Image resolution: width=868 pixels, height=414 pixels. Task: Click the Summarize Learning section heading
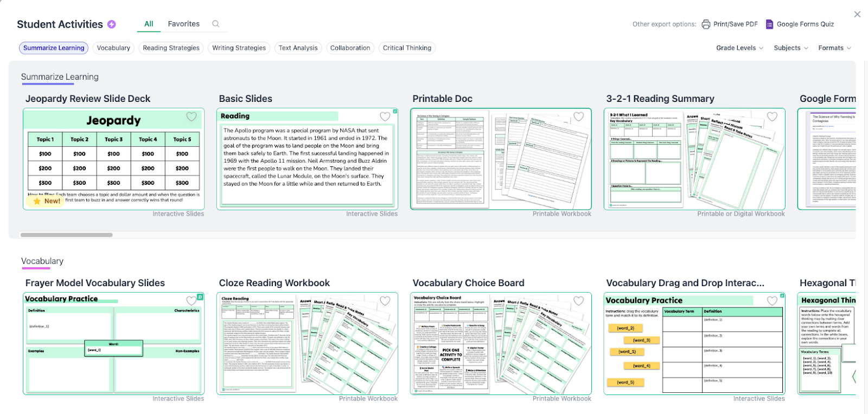(60, 77)
